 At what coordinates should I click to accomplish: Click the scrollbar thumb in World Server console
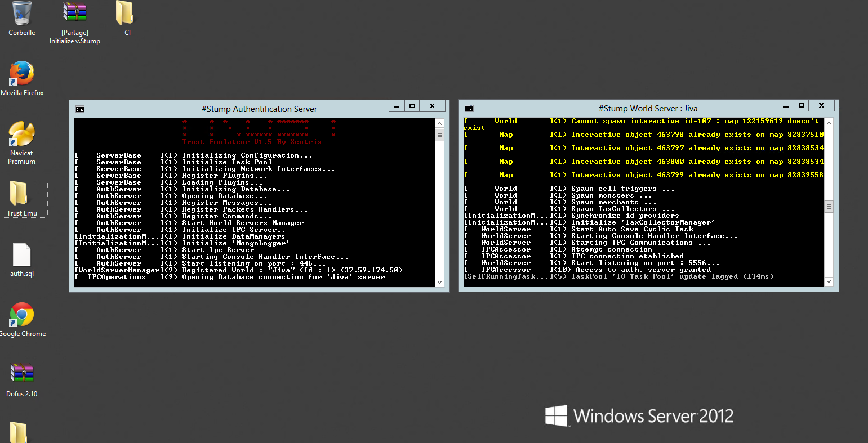[x=829, y=207]
